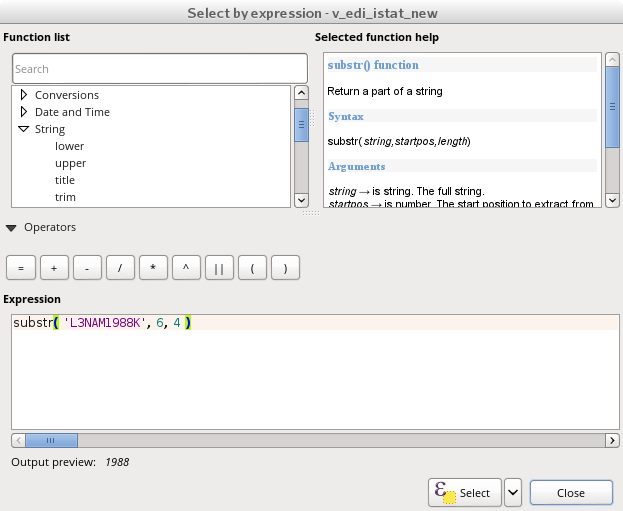
Task: Click 'Return a part of a string' text
Action: pyautogui.click(x=385, y=91)
